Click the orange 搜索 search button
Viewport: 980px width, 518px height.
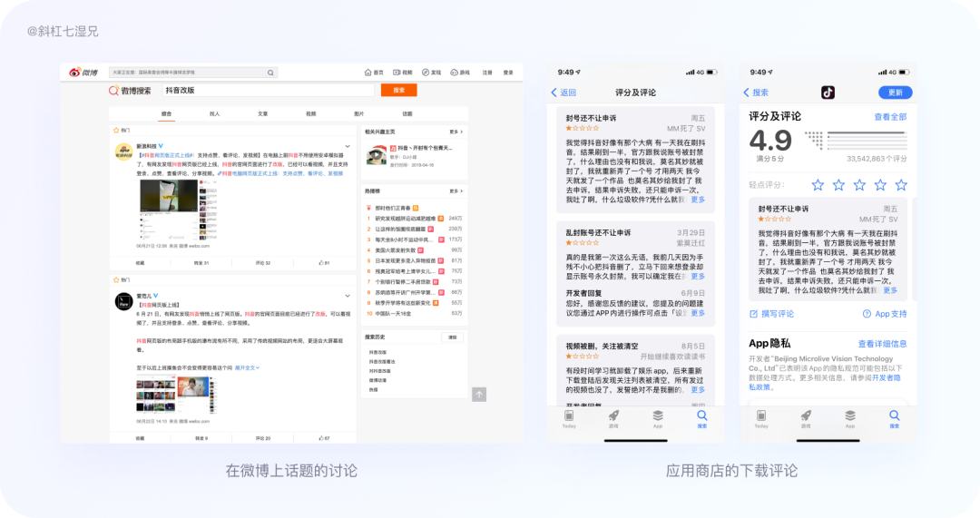(x=398, y=91)
